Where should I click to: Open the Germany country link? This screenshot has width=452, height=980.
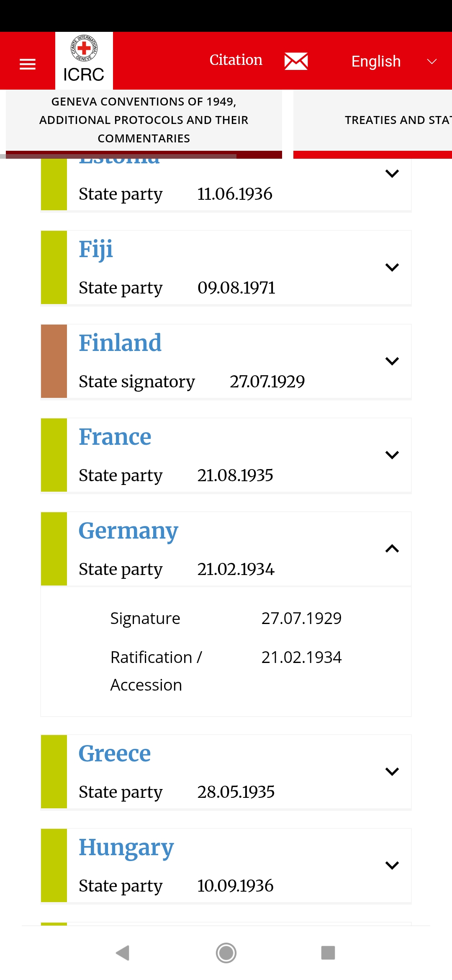coord(128,531)
